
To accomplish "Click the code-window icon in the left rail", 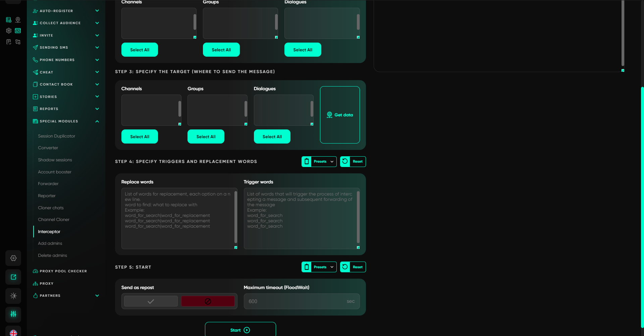I will pos(18,31).
